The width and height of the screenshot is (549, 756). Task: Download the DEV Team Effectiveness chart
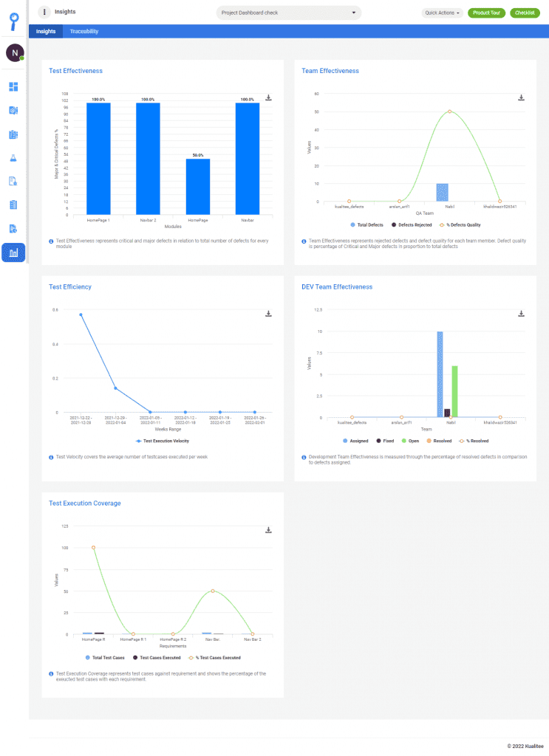tap(522, 314)
